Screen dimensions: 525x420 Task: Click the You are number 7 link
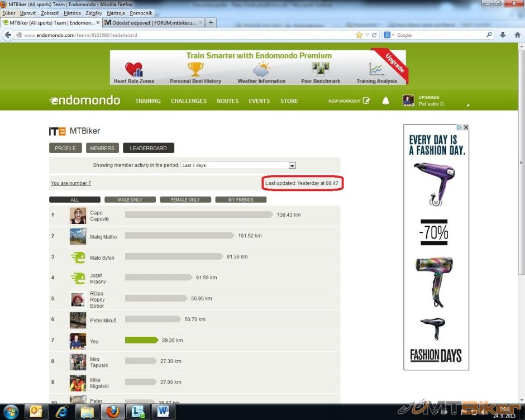[x=71, y=183]
